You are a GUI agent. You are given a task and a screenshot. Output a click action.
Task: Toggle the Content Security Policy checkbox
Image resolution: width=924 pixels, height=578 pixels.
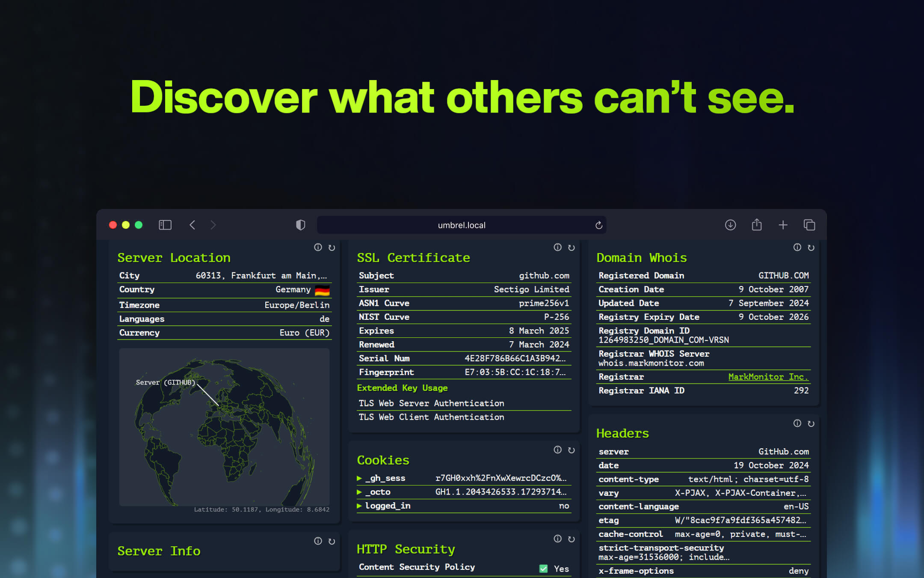tap(543, 568)
